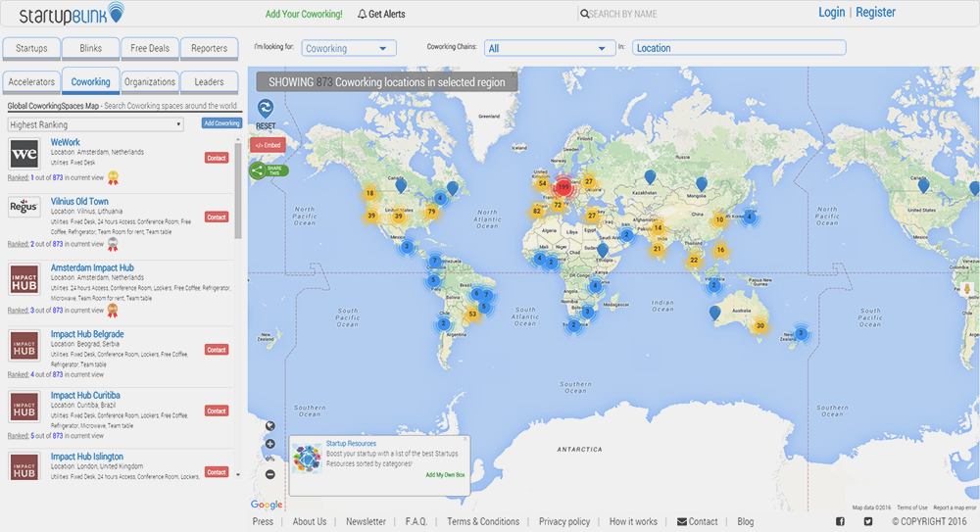Click Contact for Vilnius Old Town
The image size is (980, 532).
pyautogui.click(x=217, y=217)
